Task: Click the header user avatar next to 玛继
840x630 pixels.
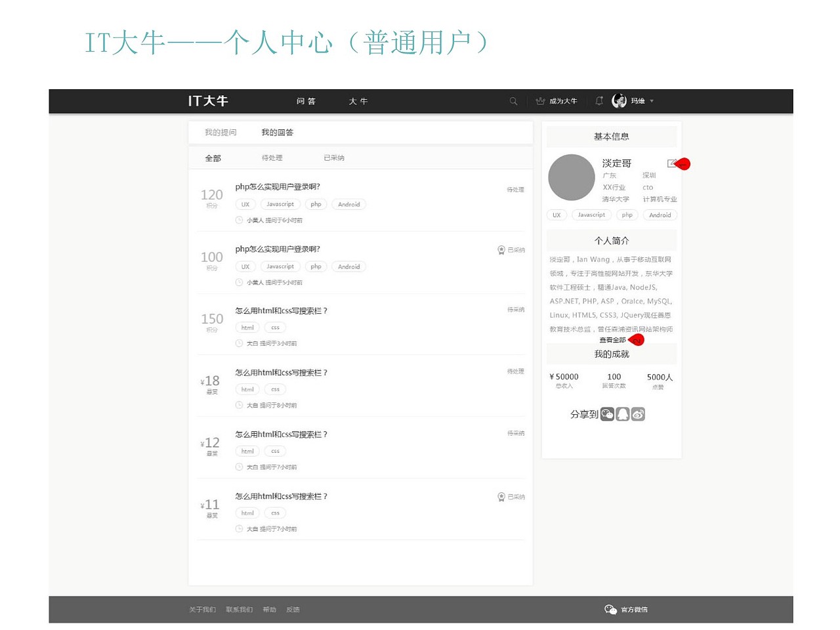Action: (619, 100)
